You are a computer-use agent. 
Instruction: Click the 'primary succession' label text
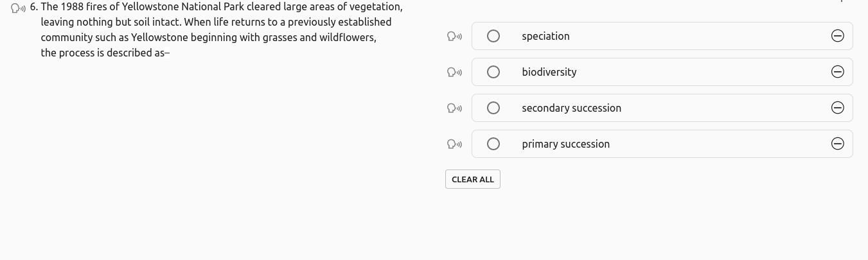(x=565, y=144)
